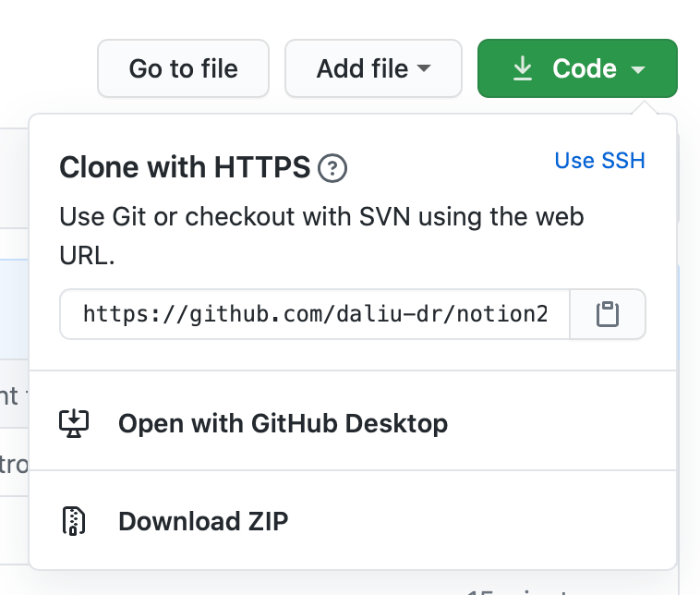The width and height of the screenshot is (700, 595).
Task: Choose Download ZIP option
Action: (353, 521)
